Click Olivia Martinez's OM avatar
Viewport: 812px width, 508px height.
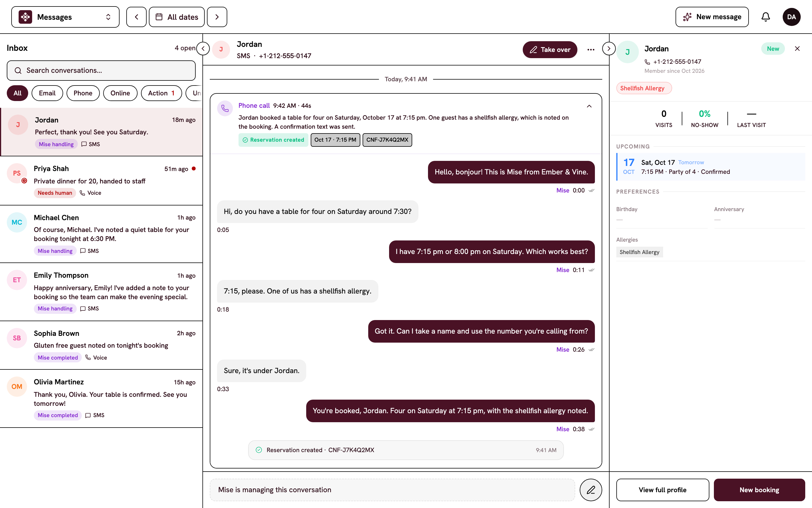[x=17, y=386]
